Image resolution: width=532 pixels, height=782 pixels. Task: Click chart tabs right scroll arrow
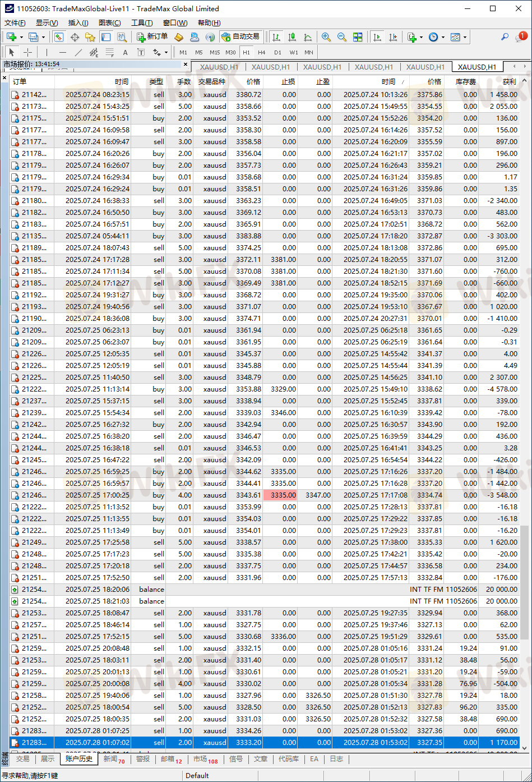click(526, 66)
